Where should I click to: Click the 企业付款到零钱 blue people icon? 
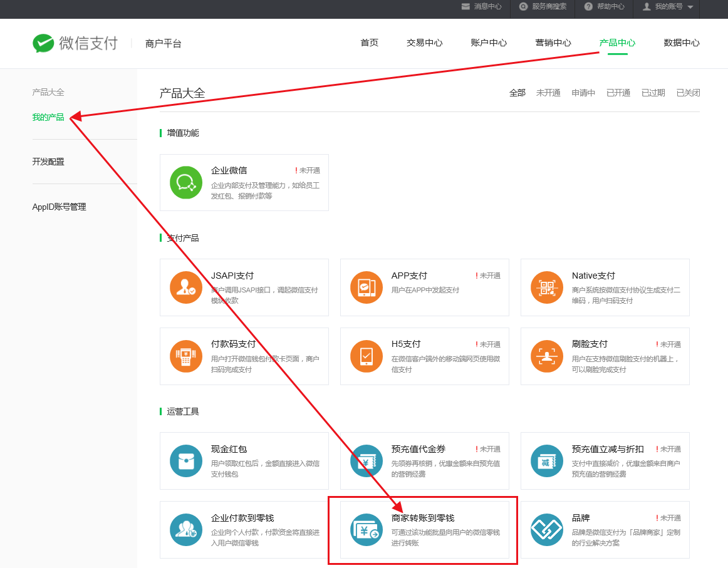(186, 529)
